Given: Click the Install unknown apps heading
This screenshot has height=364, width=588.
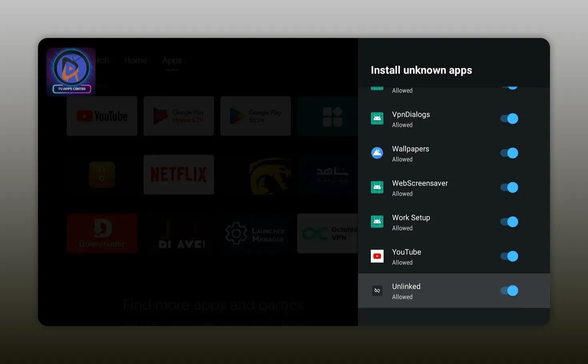Looking at the screenshot, I should [x=421, y=70].
